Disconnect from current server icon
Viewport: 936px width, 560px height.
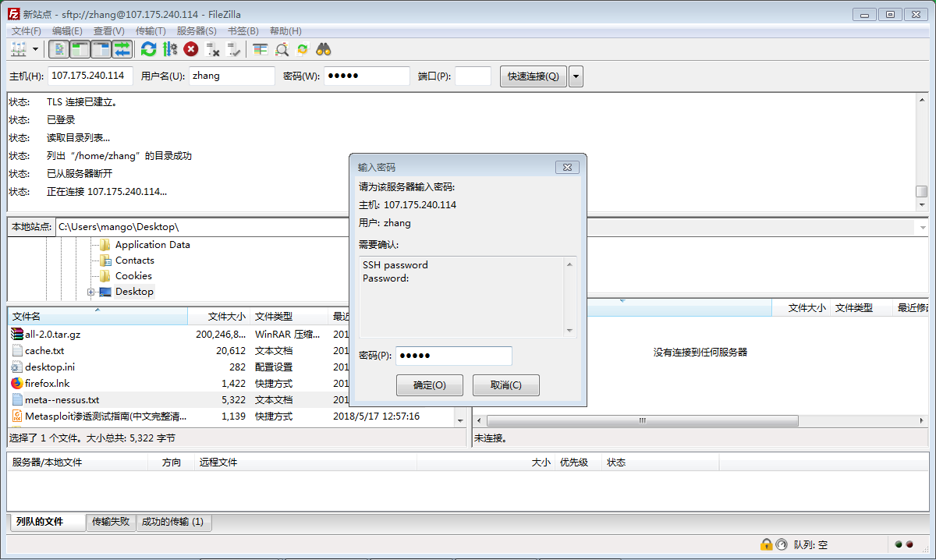[212, 49]
